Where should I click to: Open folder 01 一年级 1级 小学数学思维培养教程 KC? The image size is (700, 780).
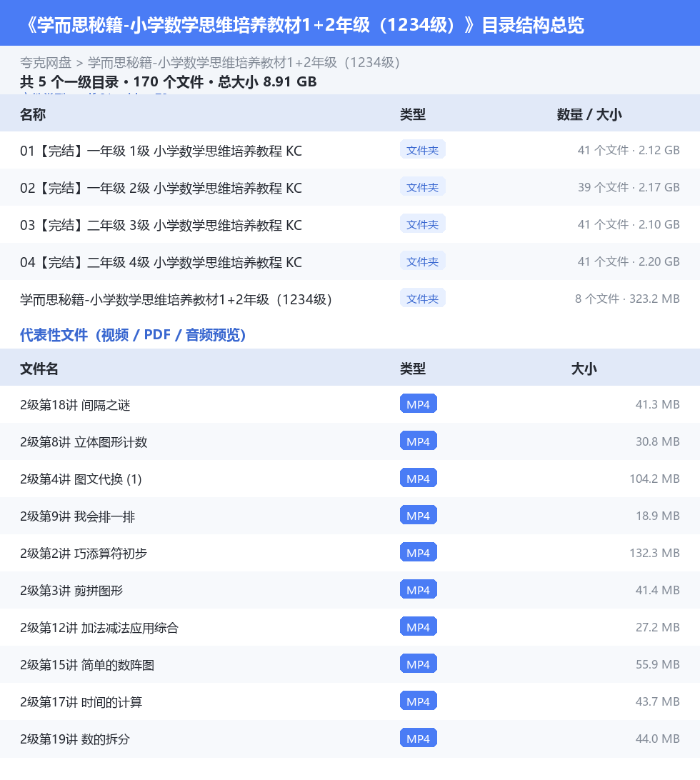tap(161, 151)
